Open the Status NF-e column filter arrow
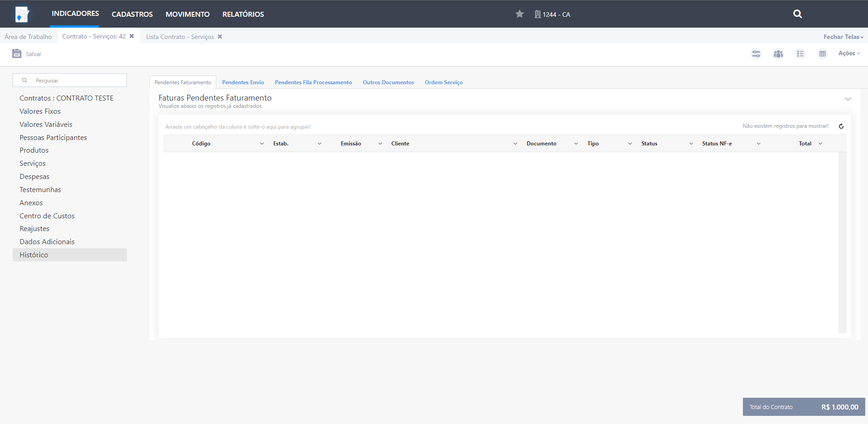 click(759, 144)
